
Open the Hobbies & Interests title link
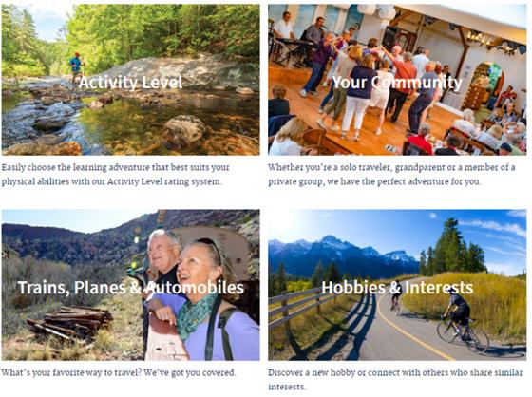pyautogui.click(x=397, y=288)
